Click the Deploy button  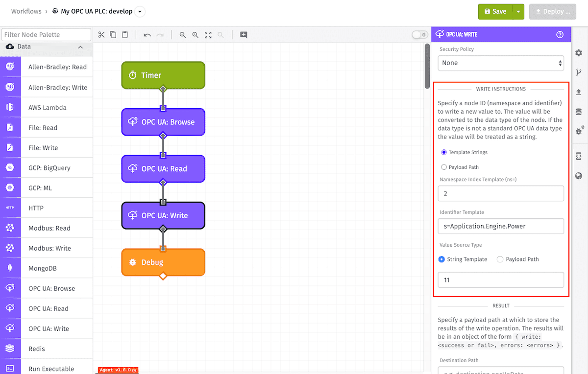tap(552, 11)
